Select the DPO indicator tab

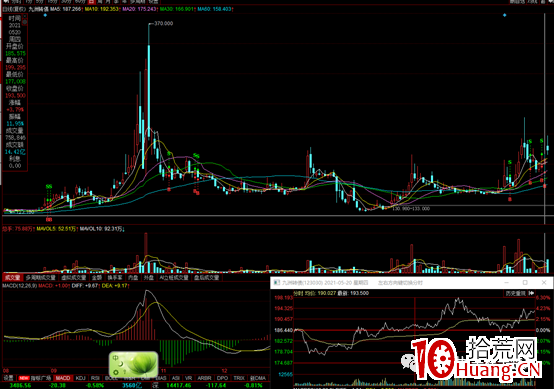[222, 378]
